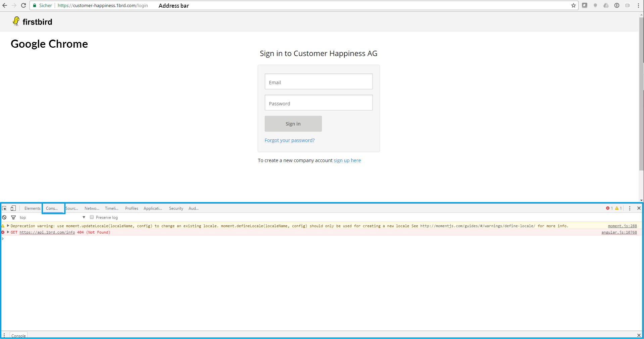Click the green secure padlock icon
Screen dimensions: 644x339
point(35,5)
